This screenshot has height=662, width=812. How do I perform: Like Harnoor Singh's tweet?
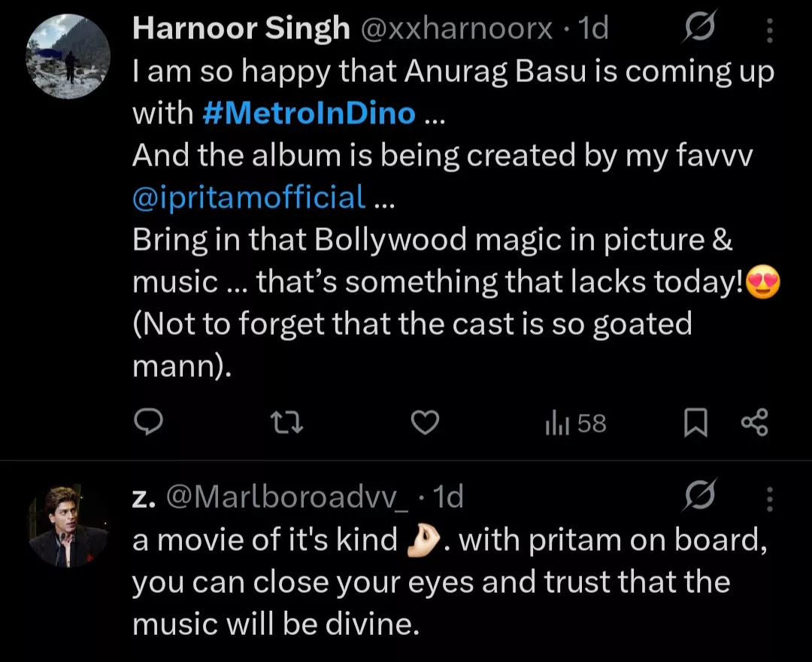pyautogui.click(x=426, y=424)
